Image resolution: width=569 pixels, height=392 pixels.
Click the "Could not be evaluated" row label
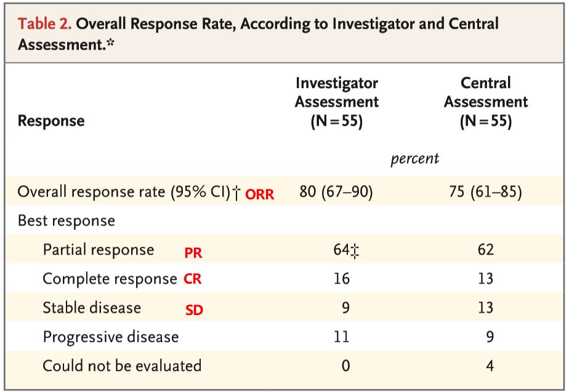(122, 366)
